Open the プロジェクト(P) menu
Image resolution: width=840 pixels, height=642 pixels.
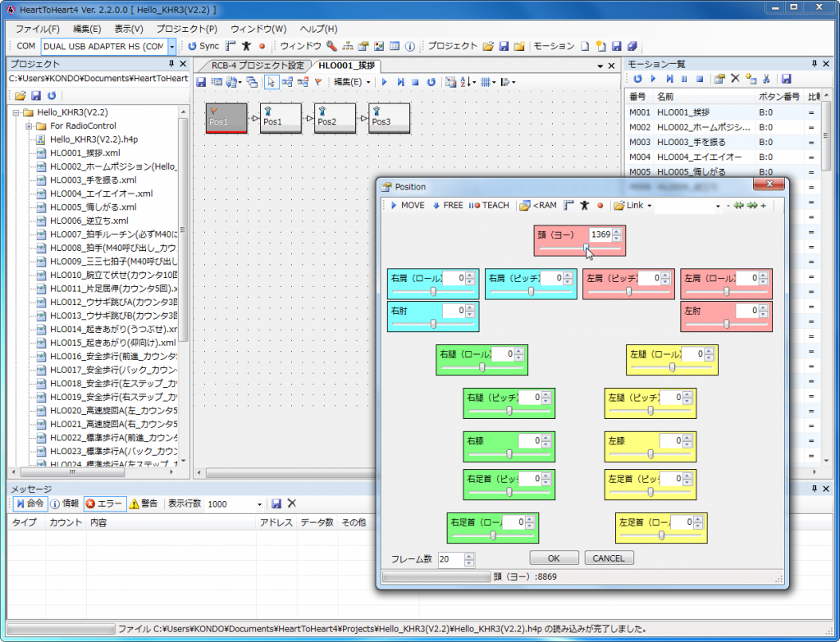pyautogui.click(x=187, y=29)
